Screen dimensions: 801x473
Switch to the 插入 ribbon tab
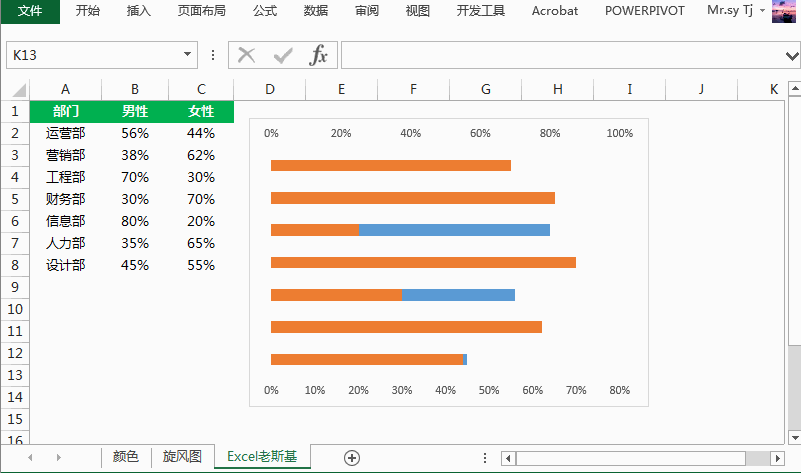(139, 11)
